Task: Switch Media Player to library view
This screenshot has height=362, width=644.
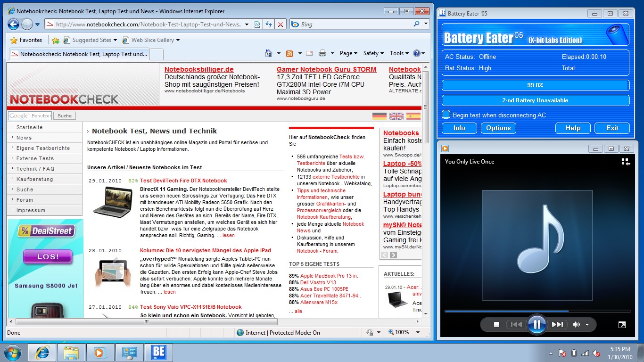Action: tap(626, 162)
